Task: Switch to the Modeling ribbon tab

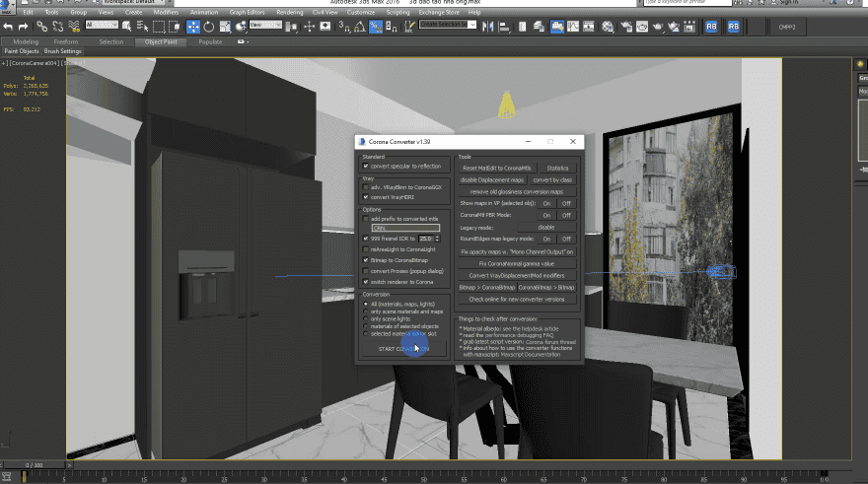Action: pyautogui.click(x=26, y=42)
